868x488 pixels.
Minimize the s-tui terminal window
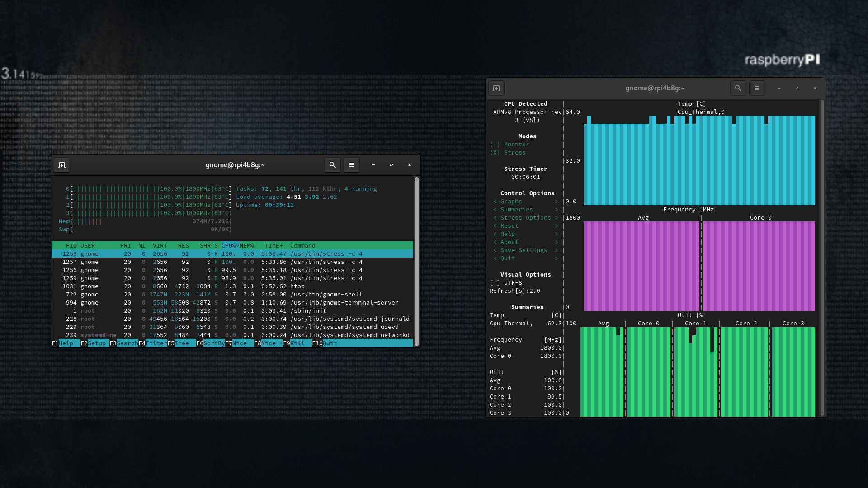tap(779, 88)
